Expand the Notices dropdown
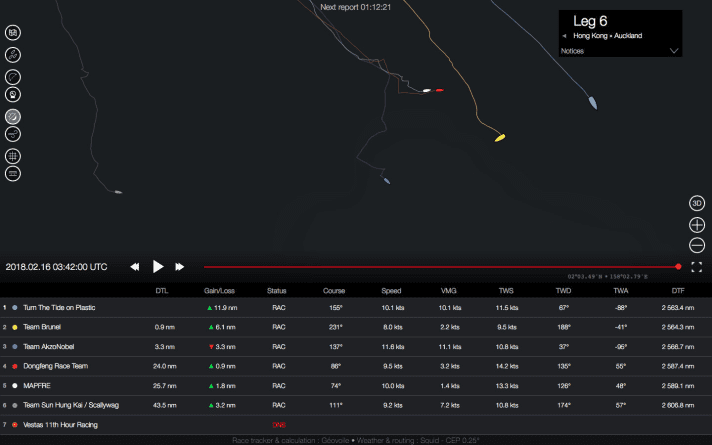Screen dimensions: 712x445 coord(673,50)
